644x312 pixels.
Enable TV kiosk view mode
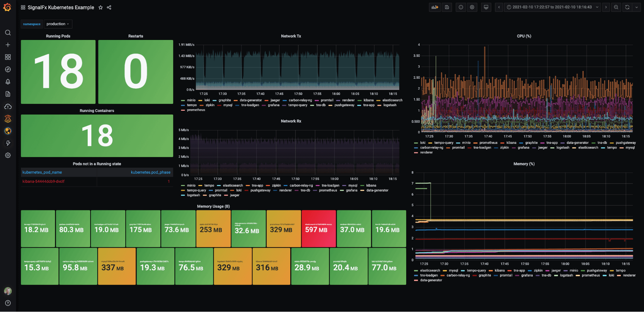coord(486,7)
